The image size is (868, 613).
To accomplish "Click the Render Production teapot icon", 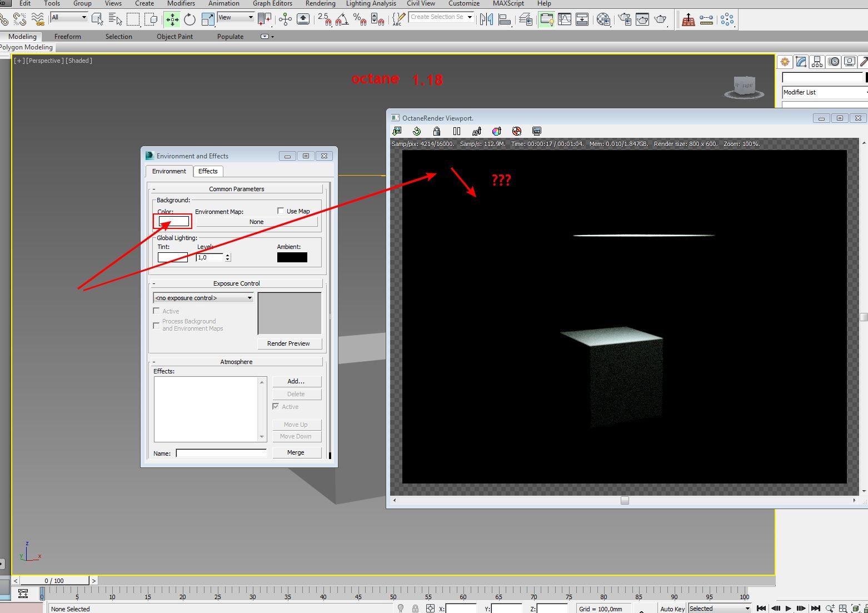I will (660, 19).
